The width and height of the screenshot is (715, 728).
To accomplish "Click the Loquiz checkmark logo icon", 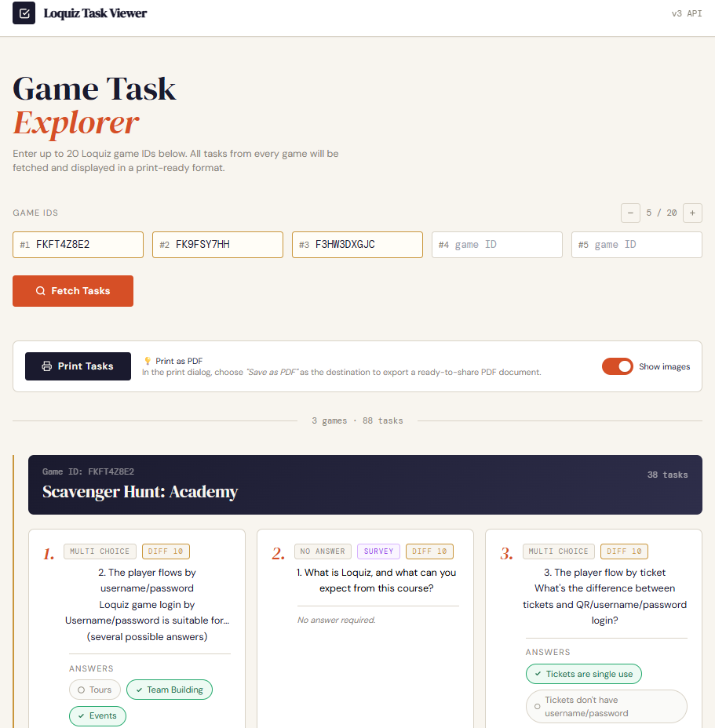I will (x=24, y=13).
